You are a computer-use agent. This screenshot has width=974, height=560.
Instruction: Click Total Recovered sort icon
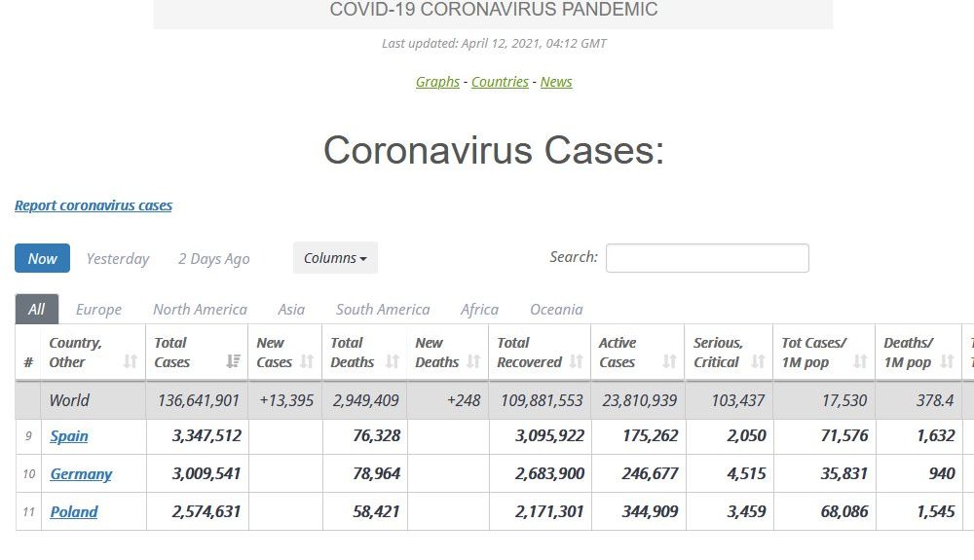[x=576, y=362]
